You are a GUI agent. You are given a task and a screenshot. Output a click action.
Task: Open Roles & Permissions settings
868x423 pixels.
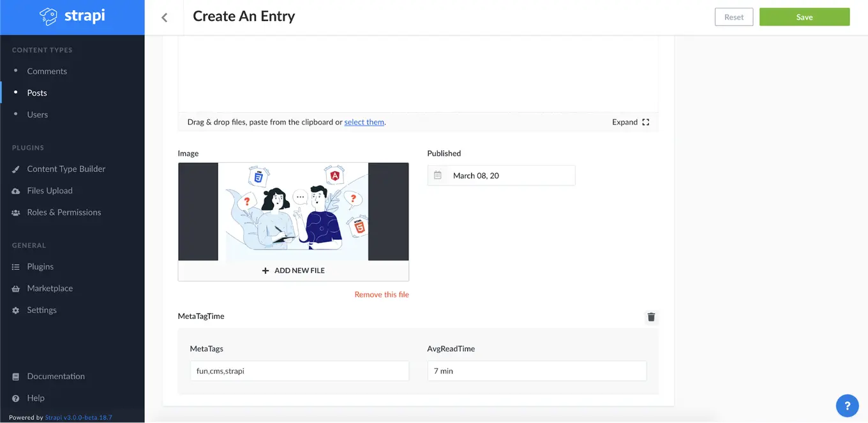[64, 212]
